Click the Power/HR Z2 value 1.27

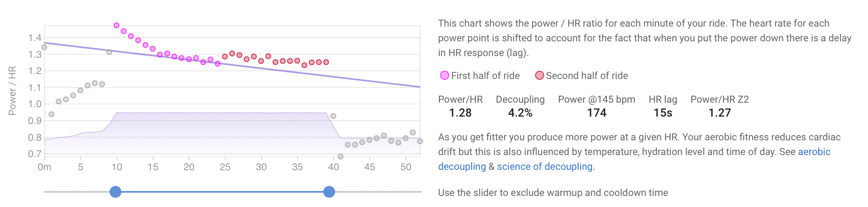(x=719, y=113)
